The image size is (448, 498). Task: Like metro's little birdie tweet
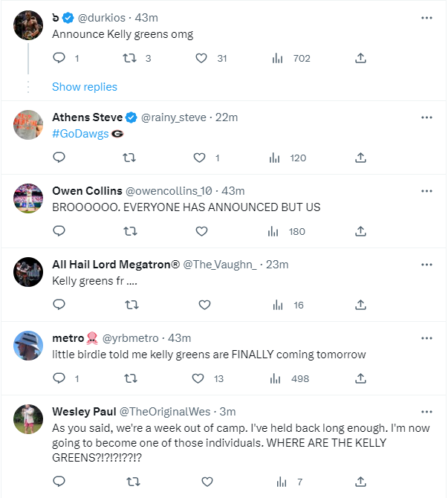pyautogui.click(x=199, y=378)
